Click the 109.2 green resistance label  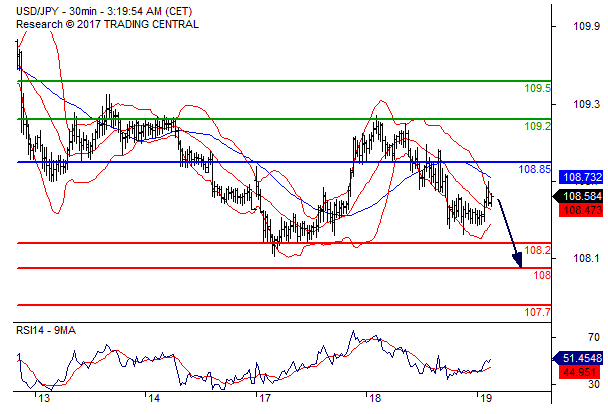pyautogui.click(x=537, y=126)
